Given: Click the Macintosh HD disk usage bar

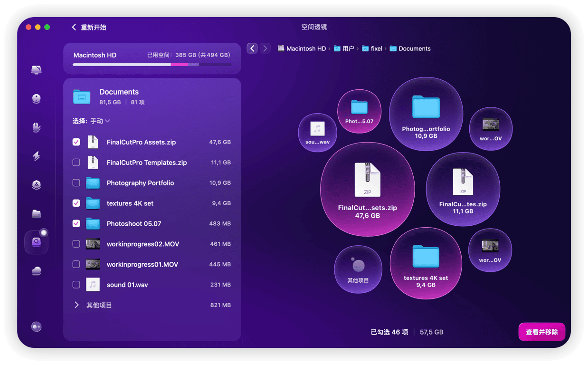Looking at the screenshot, I should [152, 65].
